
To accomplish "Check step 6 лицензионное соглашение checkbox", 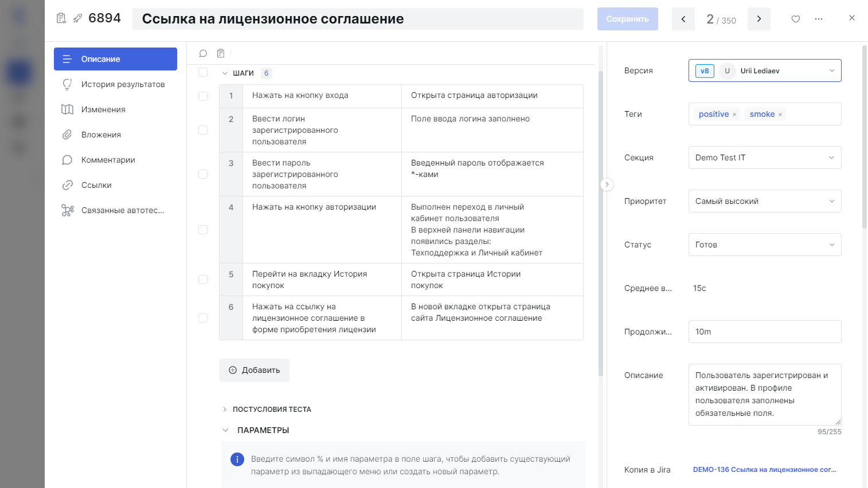I will pyautogui.click(x=203, y=318).
